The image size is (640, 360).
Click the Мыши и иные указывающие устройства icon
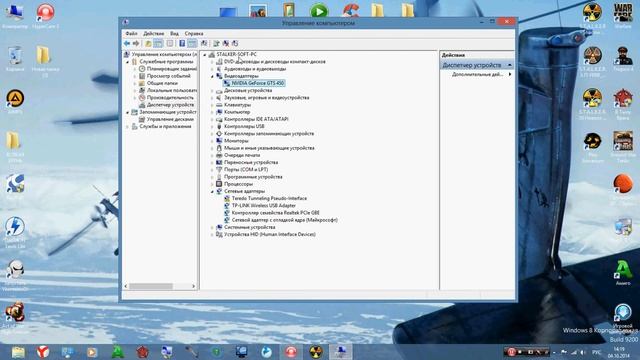point(219,148)
